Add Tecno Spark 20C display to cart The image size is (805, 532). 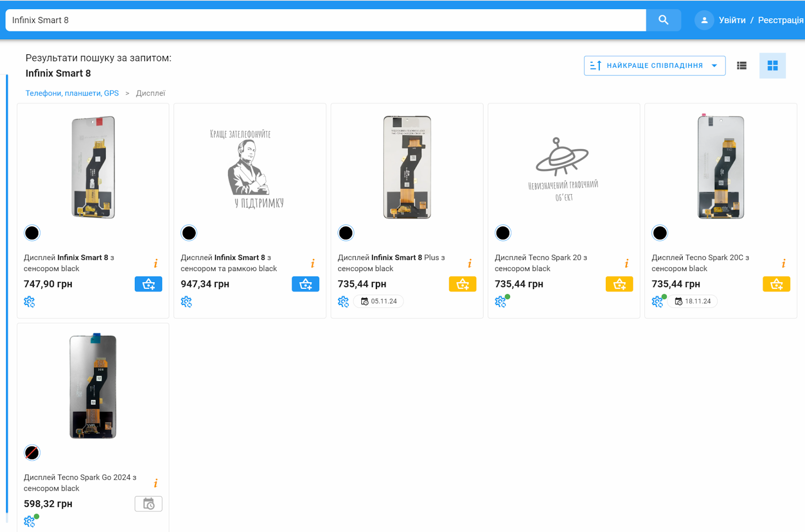pyautogui.click(x=776, y=284)
